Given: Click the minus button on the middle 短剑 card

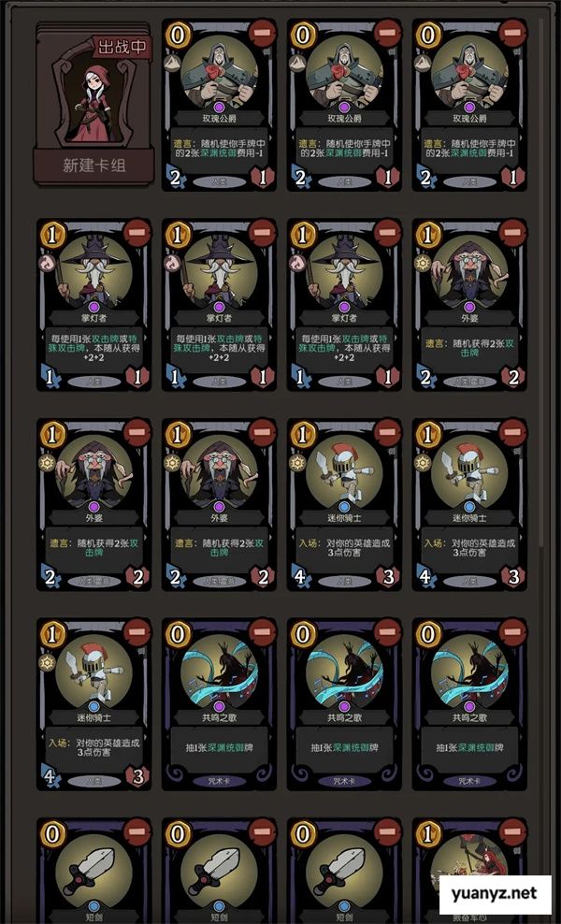Looking at the screenshot, I should (262, 831).
